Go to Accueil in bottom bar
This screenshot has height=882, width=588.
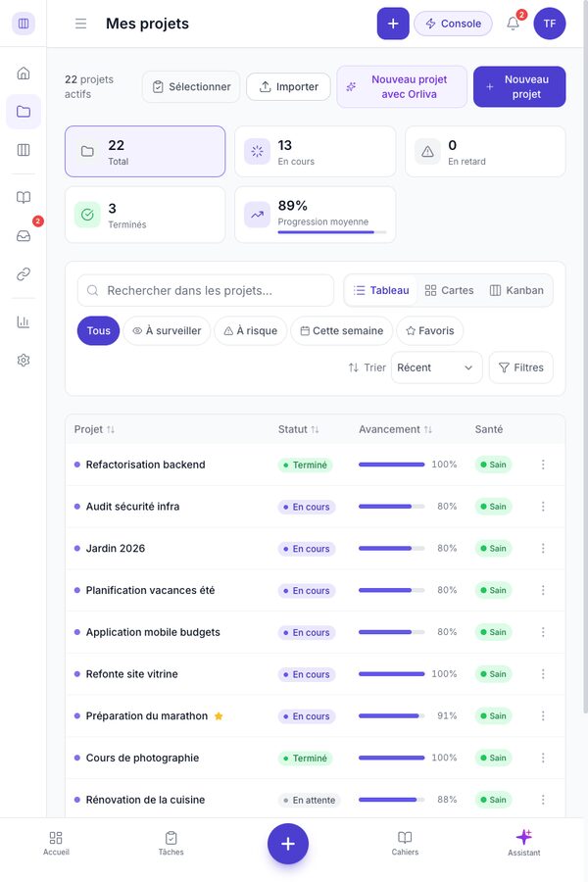tap(56, 843)
